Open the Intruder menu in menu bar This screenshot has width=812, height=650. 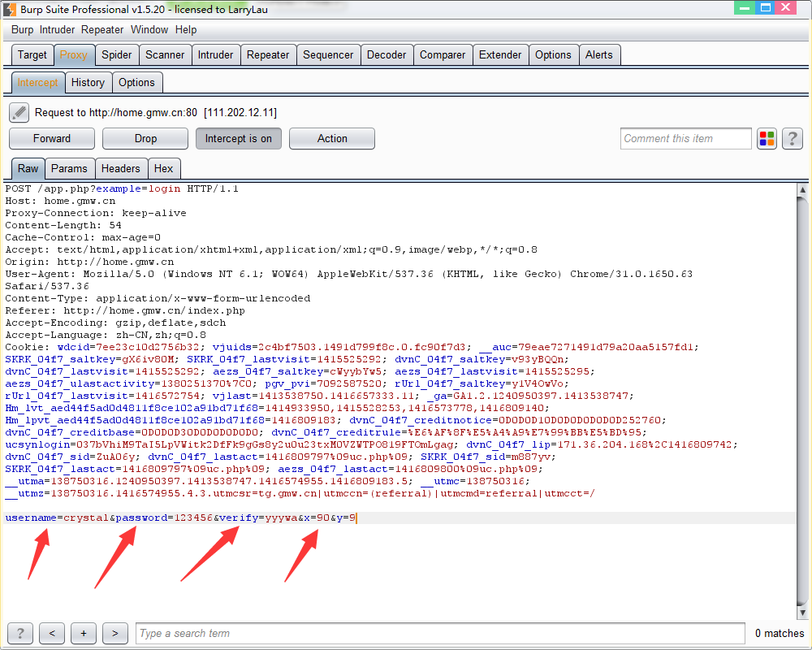57,30
